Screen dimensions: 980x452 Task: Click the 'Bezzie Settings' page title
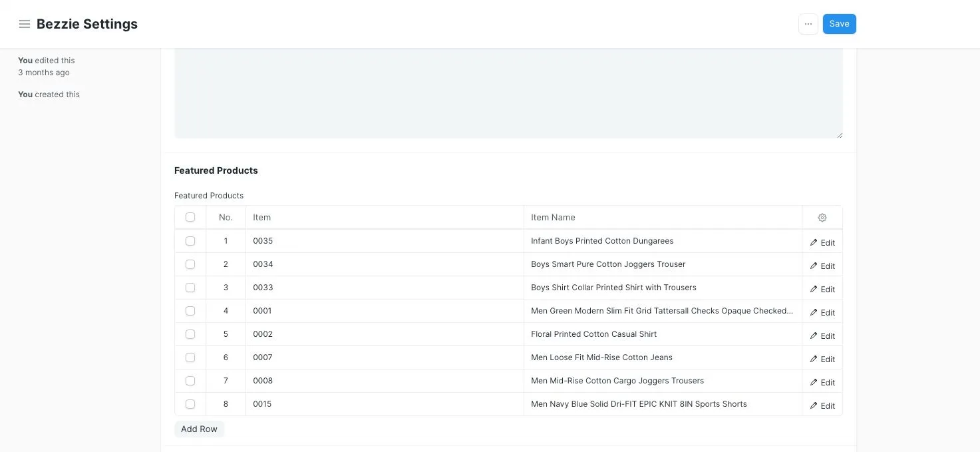(x=87, y=24)
